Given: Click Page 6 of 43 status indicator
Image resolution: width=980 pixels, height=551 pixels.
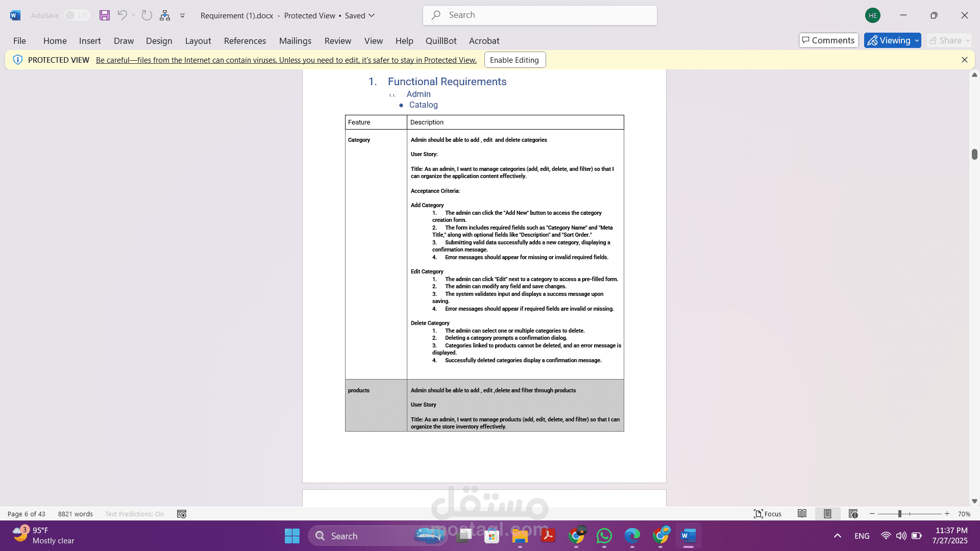Looking at the screenshot, I should pos(27,514).
